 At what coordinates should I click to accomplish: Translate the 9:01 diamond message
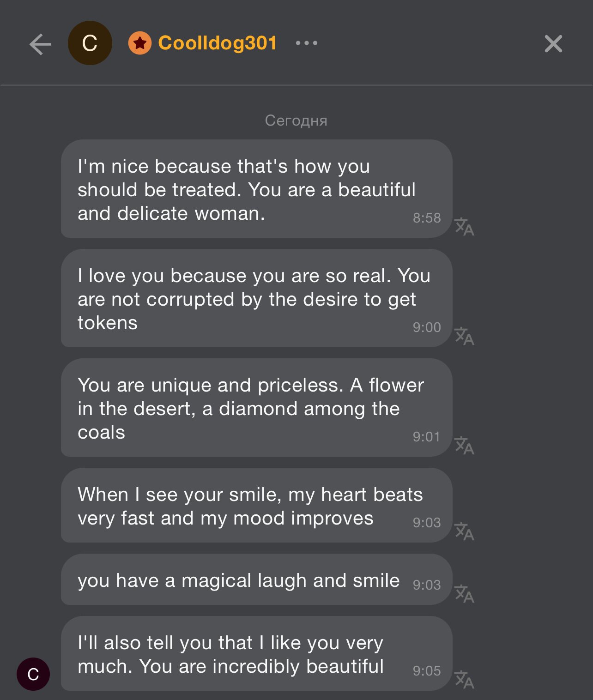(464, 446)
